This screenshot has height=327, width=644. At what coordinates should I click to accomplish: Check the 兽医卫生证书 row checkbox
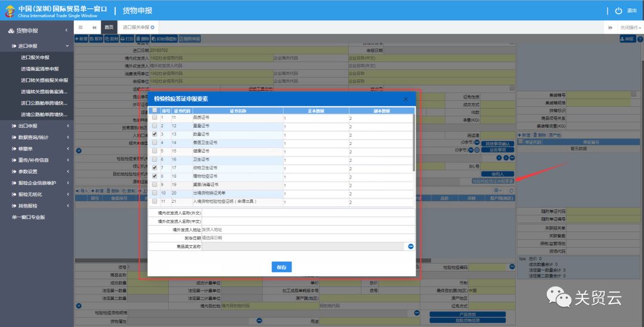coord(154,143)
